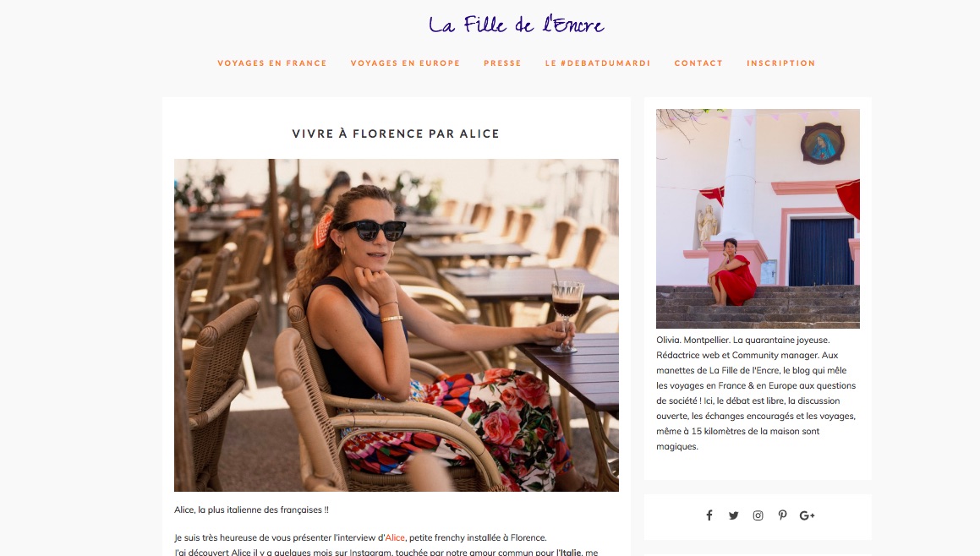Open Voyages en France menu
This screenshot has height=556, width=980.
pyautogui.click(x=272, y=63)
